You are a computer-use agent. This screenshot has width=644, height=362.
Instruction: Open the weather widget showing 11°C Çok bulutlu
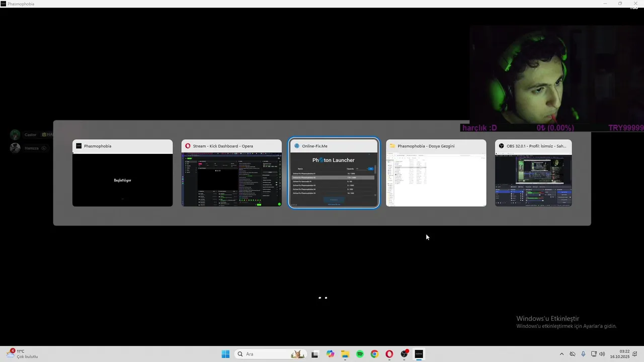pos(22,354)
